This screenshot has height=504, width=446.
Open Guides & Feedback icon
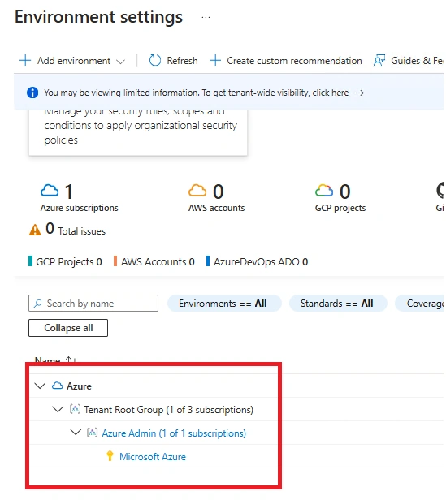(x=379, y=60)
